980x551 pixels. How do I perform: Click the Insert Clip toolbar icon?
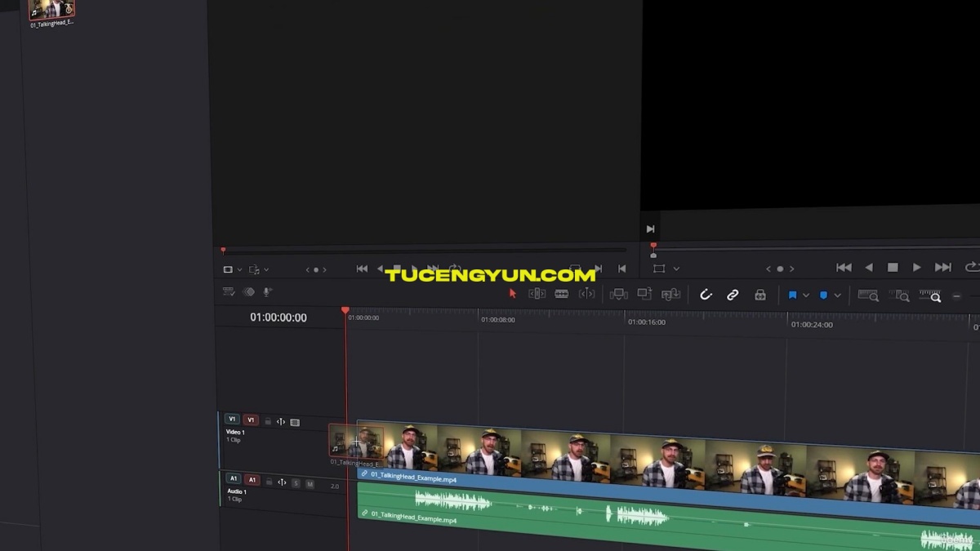619,294
